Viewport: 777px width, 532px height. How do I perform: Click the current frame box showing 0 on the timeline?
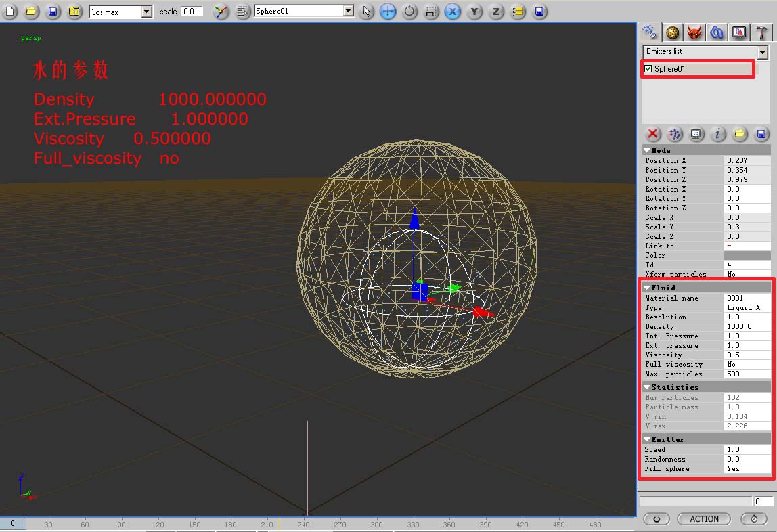pyautogui.click(x=12, y=524)
